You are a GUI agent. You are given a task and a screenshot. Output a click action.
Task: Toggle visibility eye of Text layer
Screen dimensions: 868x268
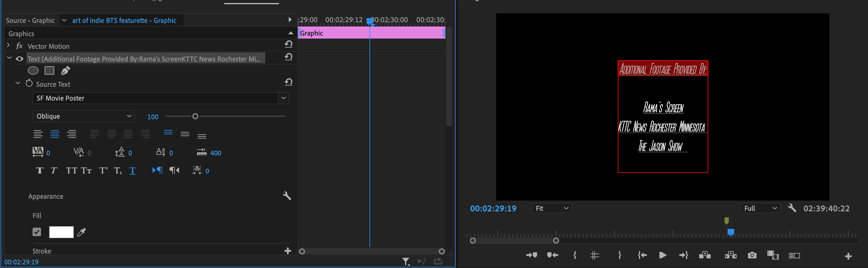tap(20, 59)
